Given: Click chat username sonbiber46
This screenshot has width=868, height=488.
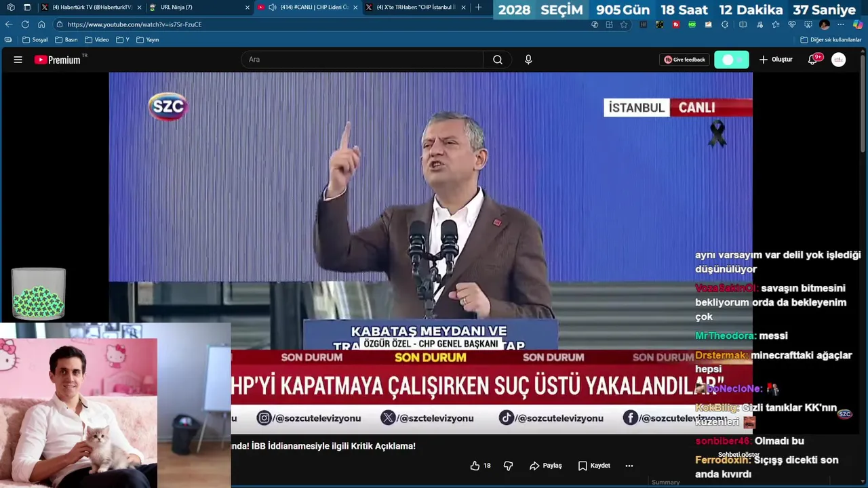Looking at the screenshot, I should click(723, 441).
